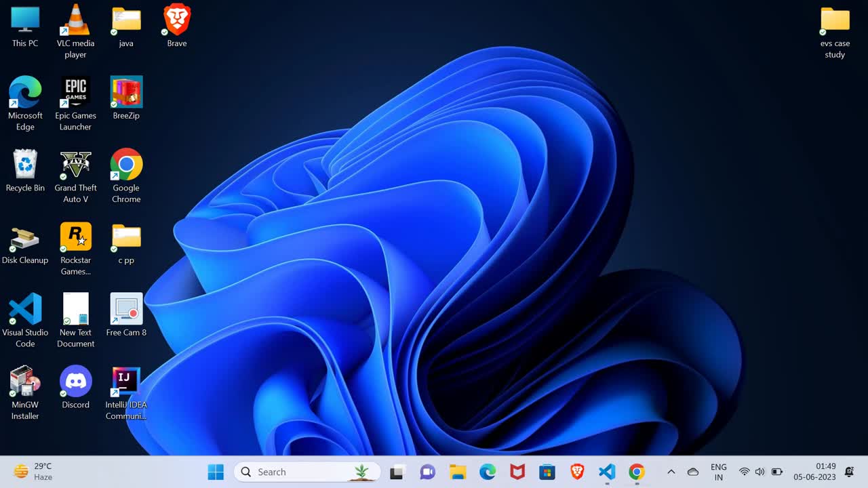Select the This PC desktop icon
The image size is (868, 488).
(x=25, y=27)
